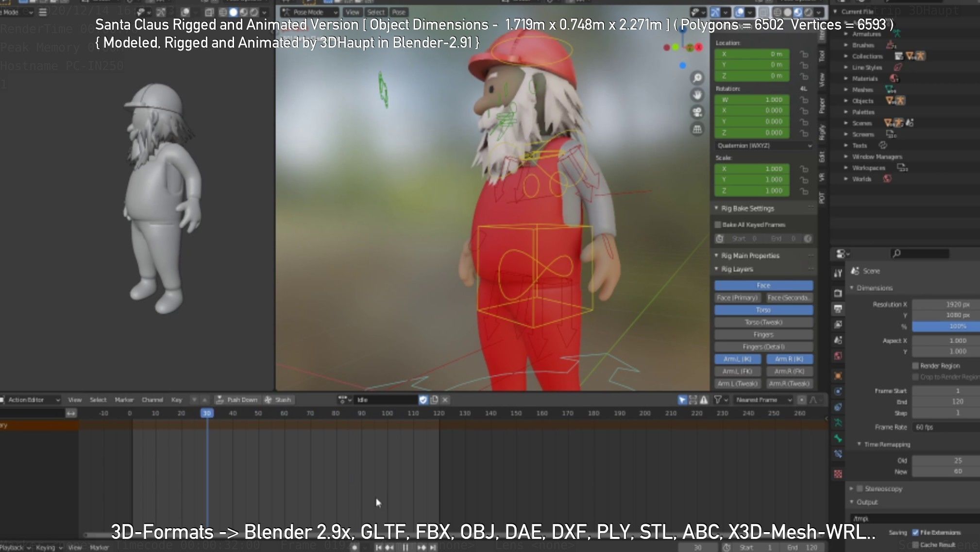
Task: Select solid viewport shading icon
Action: 787,12
